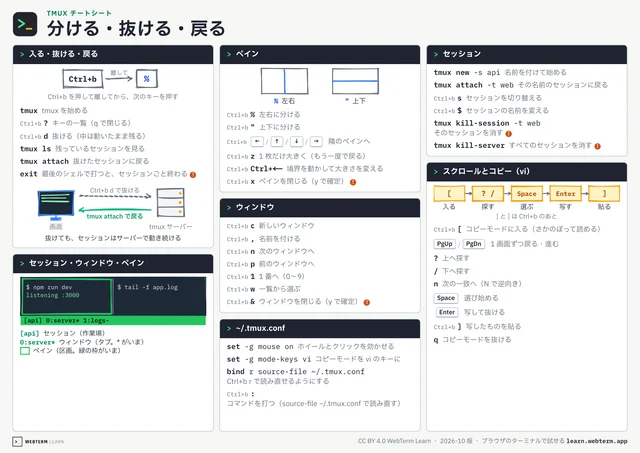Click the Ctrl+b key box in the diagram
This screenshot has height=453, width=640.
coord(82,79)
